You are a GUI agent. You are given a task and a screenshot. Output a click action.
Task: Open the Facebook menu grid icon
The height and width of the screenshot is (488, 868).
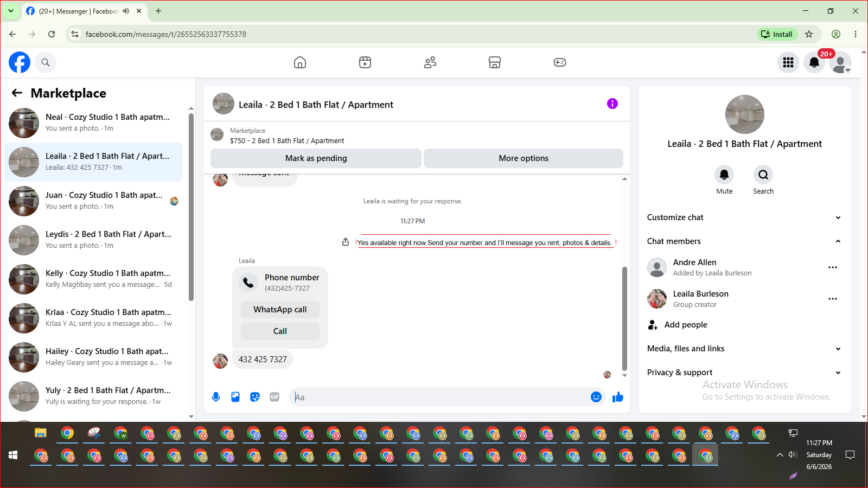tap(788, 62)
